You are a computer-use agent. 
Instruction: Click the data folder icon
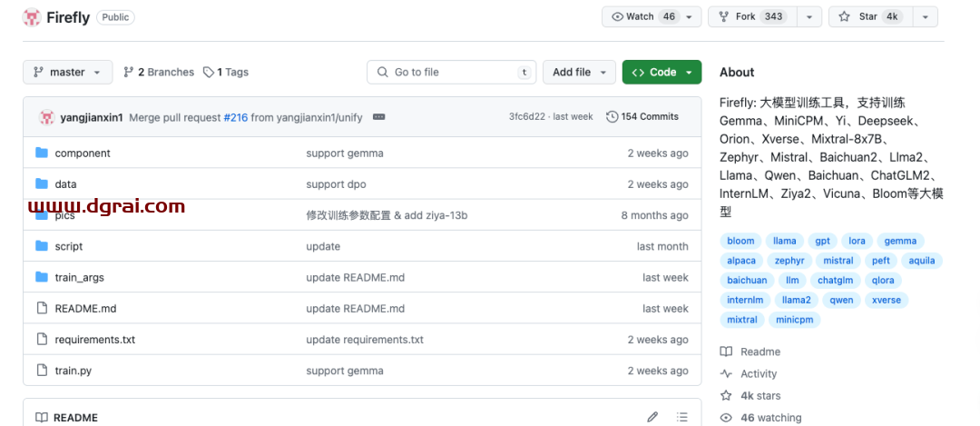[x=41, y=183]
